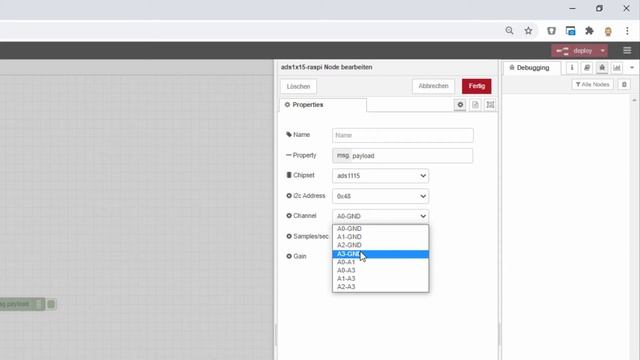Open the dashboard chart sidebar icon
The image size is (640, 360).
click(617, 68)
